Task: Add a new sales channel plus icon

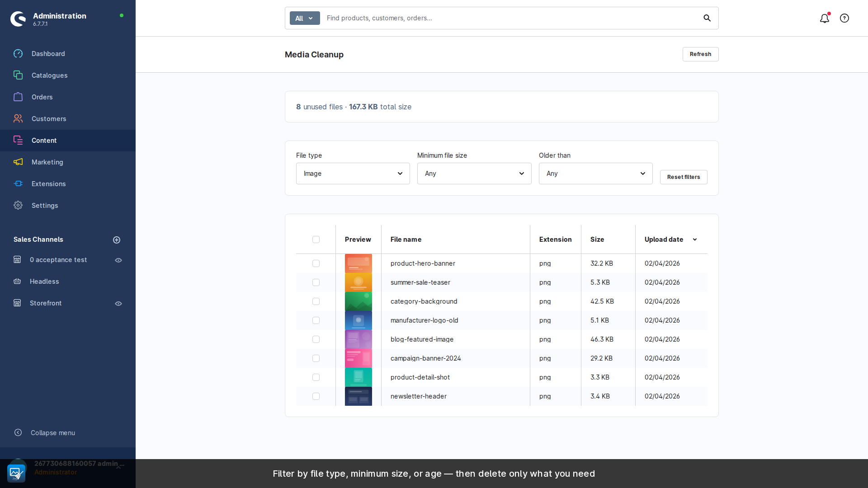Action: (x=117, y=240)
